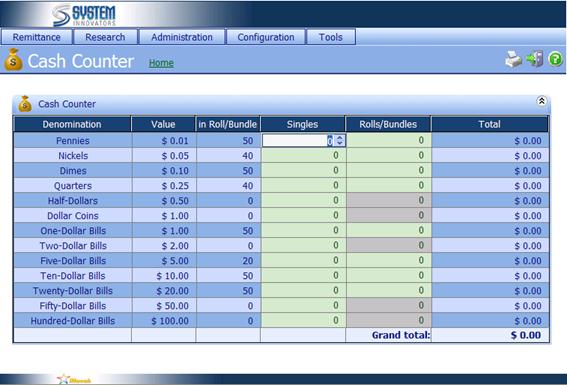Image resolution: width=567 pixels, height=385 pixels.
Task: Open the Research menu
Action: coord(105,37)
